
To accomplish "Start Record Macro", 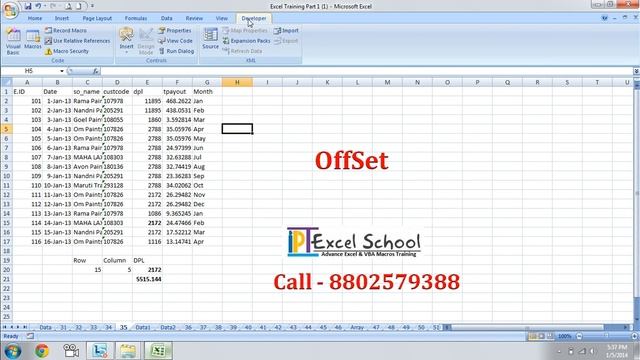I will click(x=66, y=31).
